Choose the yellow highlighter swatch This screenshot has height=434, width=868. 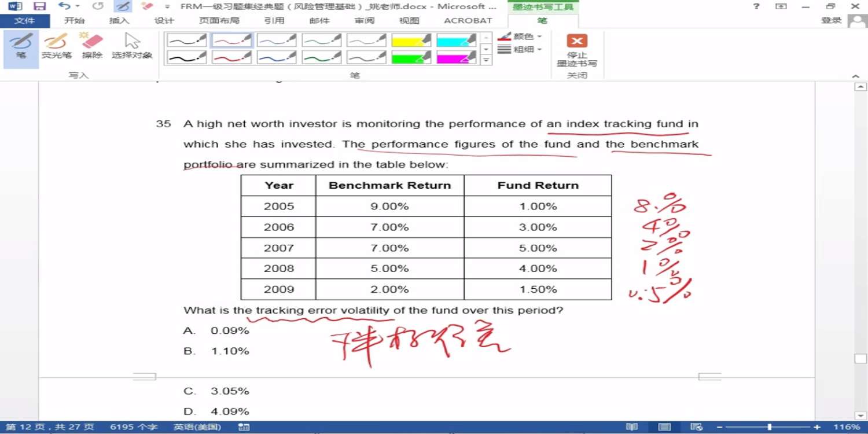(411, 40)
